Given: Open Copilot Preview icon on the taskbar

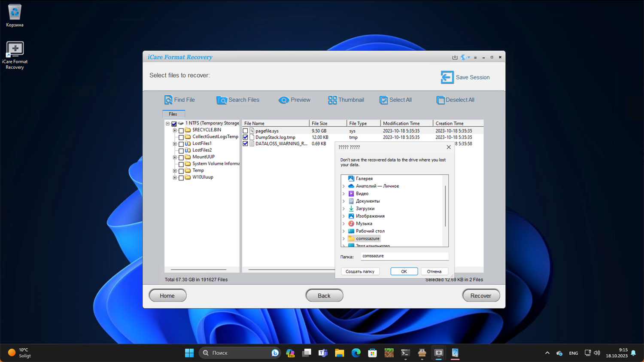Looking at the screenshot, I should tap(290, 353).
